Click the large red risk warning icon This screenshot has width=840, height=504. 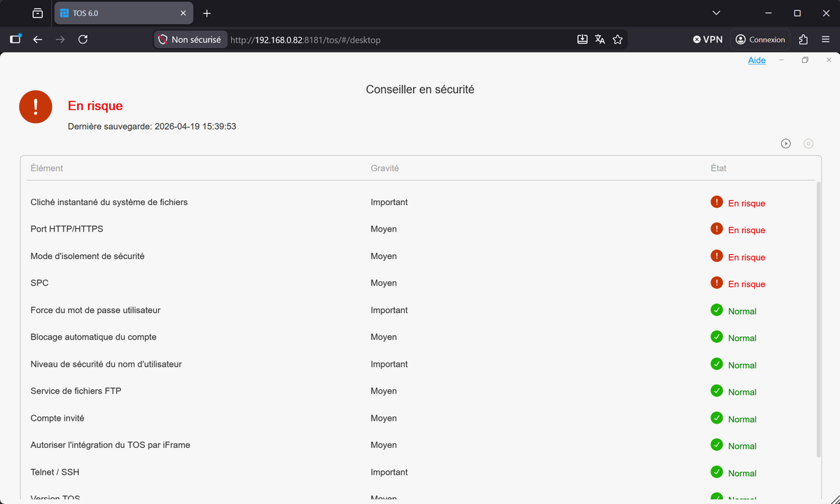tap(36, 107)
